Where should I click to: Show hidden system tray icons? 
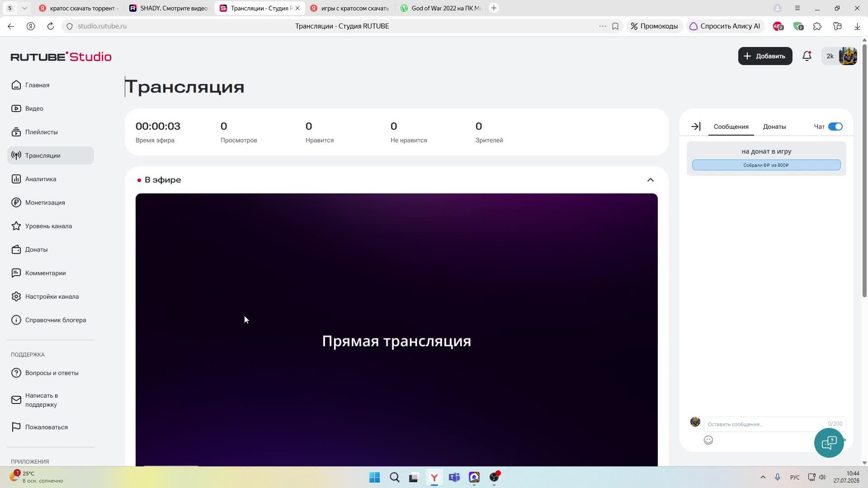pyautogui.click(x=763, y=477)
